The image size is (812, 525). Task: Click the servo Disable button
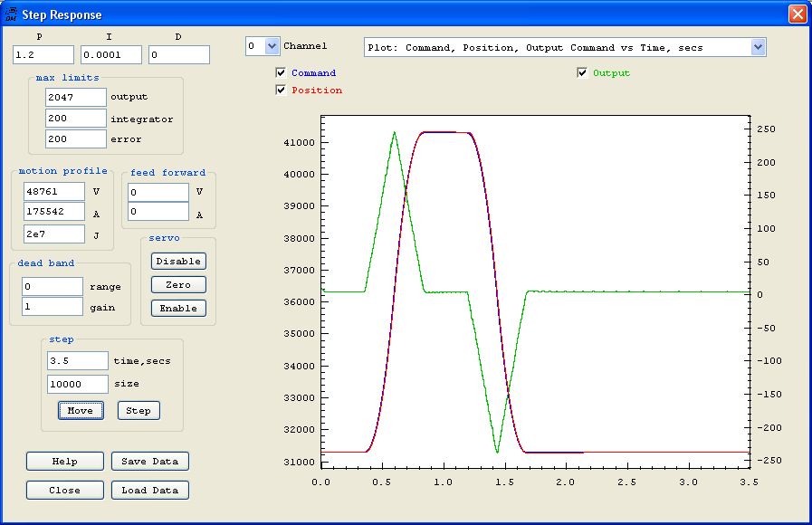[178, 262]
